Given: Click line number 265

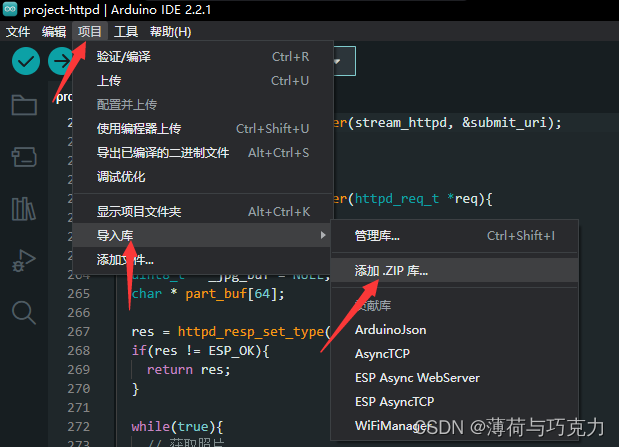Looking at the screenshot, I should [79, 293].
